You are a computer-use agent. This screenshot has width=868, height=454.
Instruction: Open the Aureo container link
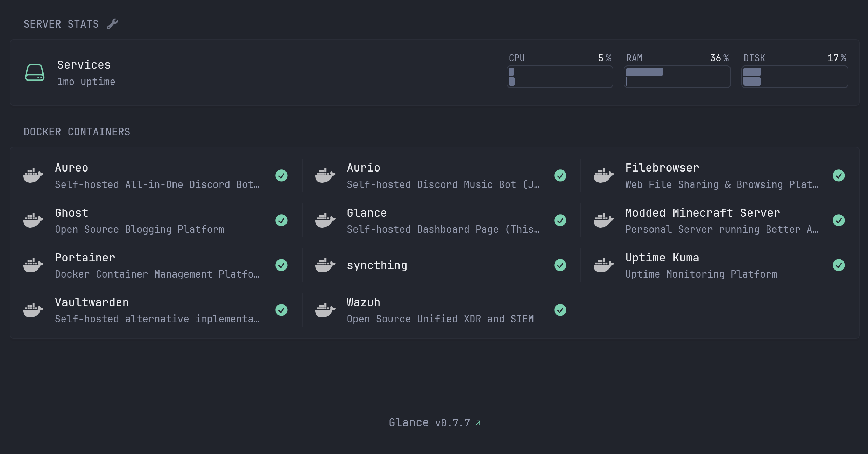tap(72, 168)
